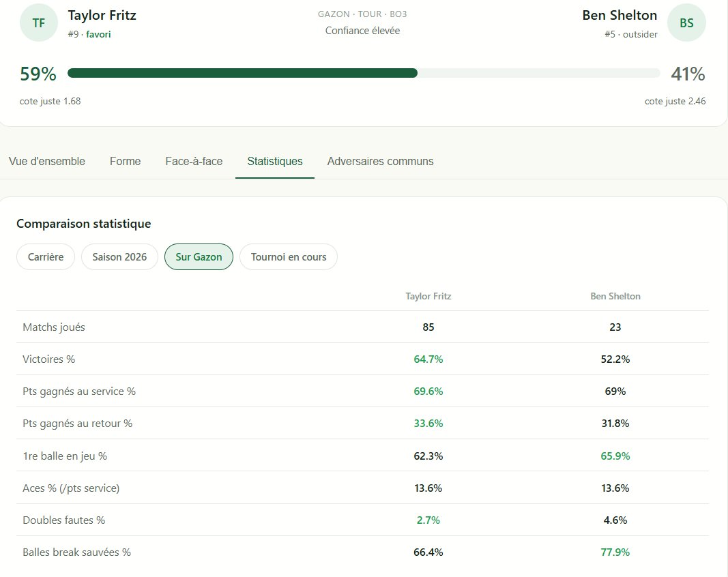Click Shelton's 65.9% first serve value
The width and height of the screenshot is (728, 577).
615,456
